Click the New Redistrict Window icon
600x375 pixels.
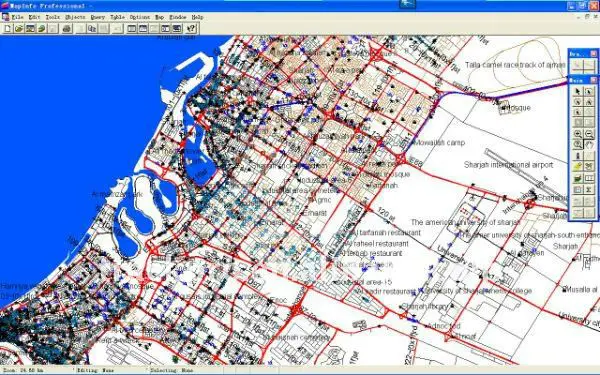click(x=176, y=28)
